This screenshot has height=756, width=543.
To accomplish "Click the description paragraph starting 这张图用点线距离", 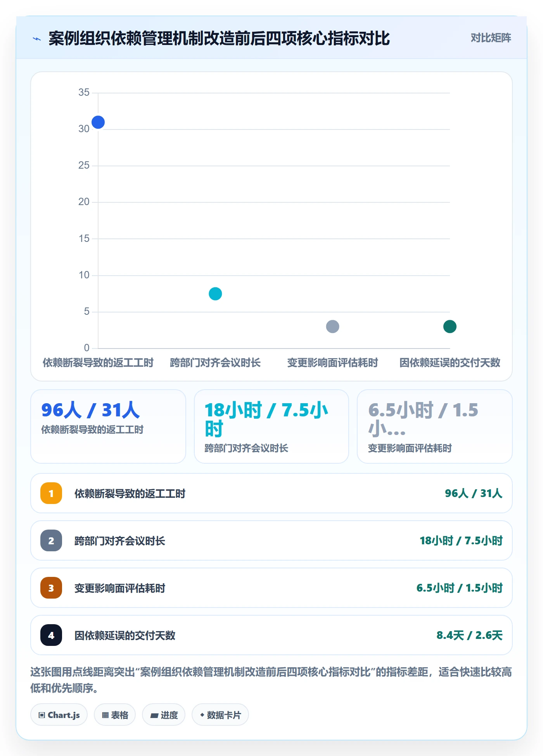I will click(271, 680).
